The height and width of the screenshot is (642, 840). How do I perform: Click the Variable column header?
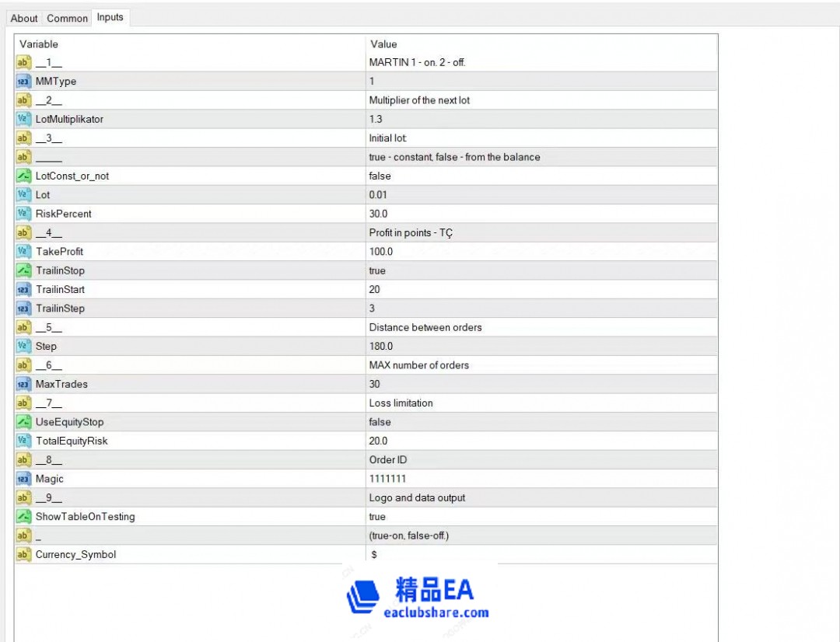pos(39,44)
